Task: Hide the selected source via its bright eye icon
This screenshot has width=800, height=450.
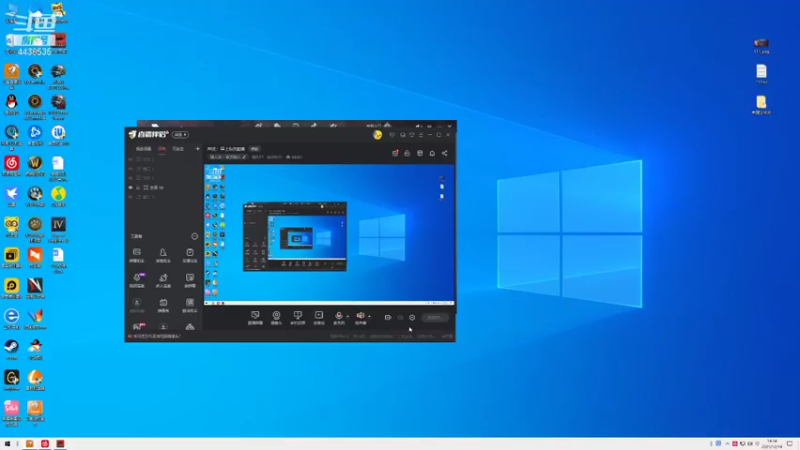Action: click(131, 188)
